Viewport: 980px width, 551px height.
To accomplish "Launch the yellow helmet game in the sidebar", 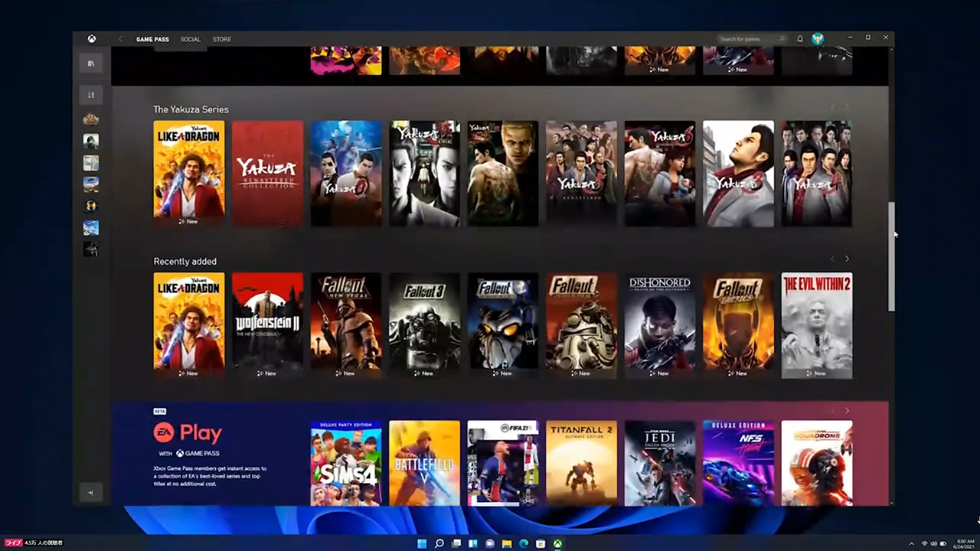I will click(x=91, y=206).
